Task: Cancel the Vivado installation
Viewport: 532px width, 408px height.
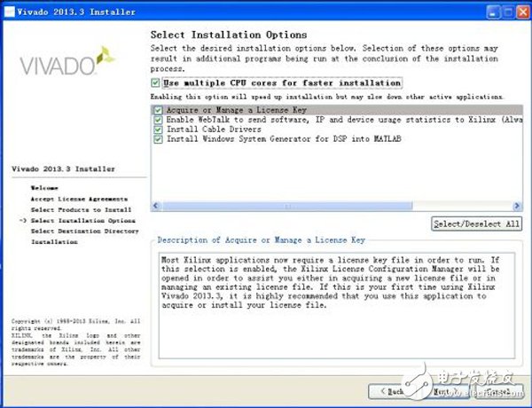Action: tap(499, 390)
